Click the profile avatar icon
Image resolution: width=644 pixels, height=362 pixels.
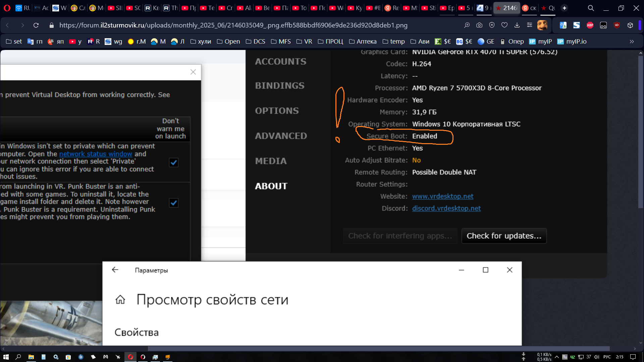542,25
